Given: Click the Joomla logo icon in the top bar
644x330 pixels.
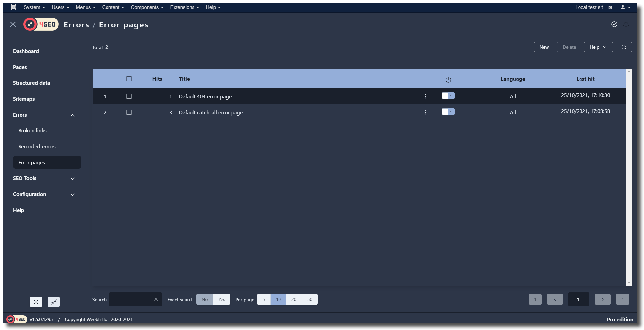Looking at the screenshot, I should [x=13, y=7].
